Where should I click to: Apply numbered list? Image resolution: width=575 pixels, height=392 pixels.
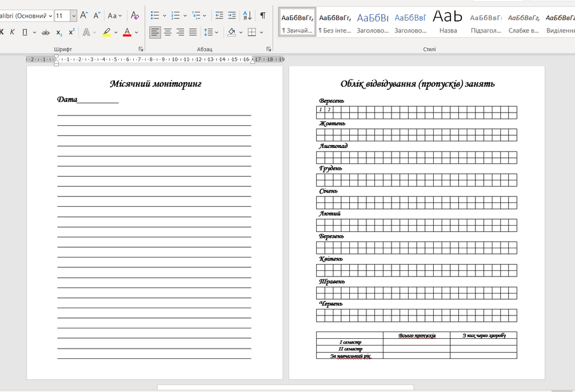click(x=176, y=15)
